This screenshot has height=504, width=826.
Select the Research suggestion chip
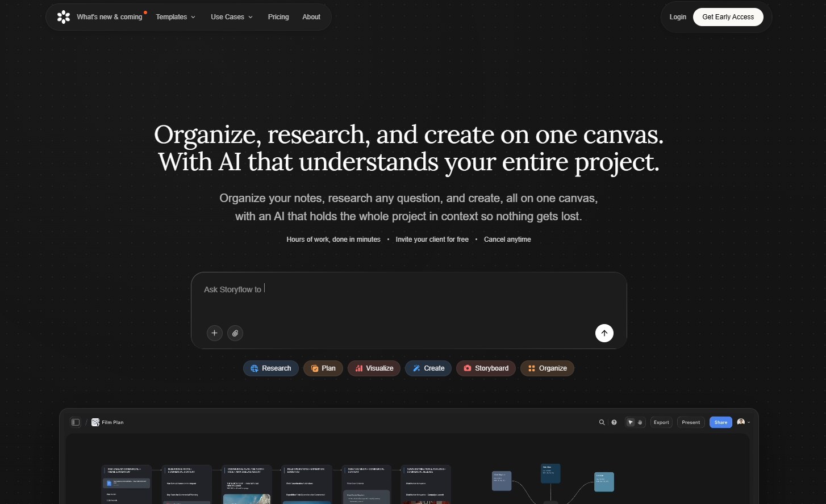[271, 368]
